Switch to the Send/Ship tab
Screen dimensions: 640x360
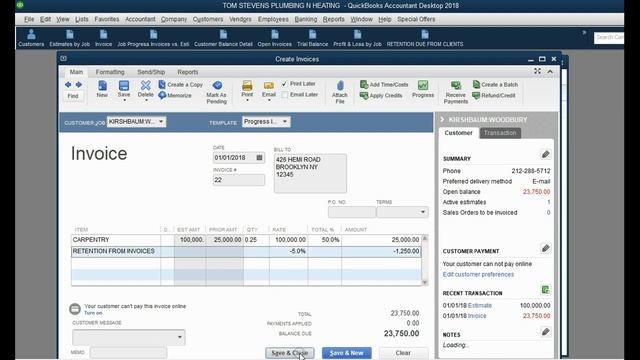151,72
